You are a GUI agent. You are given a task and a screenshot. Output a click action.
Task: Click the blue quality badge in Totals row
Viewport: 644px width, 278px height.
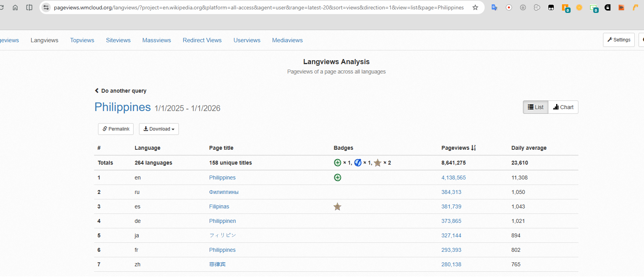pyautogui.click(x=358, y=163)
